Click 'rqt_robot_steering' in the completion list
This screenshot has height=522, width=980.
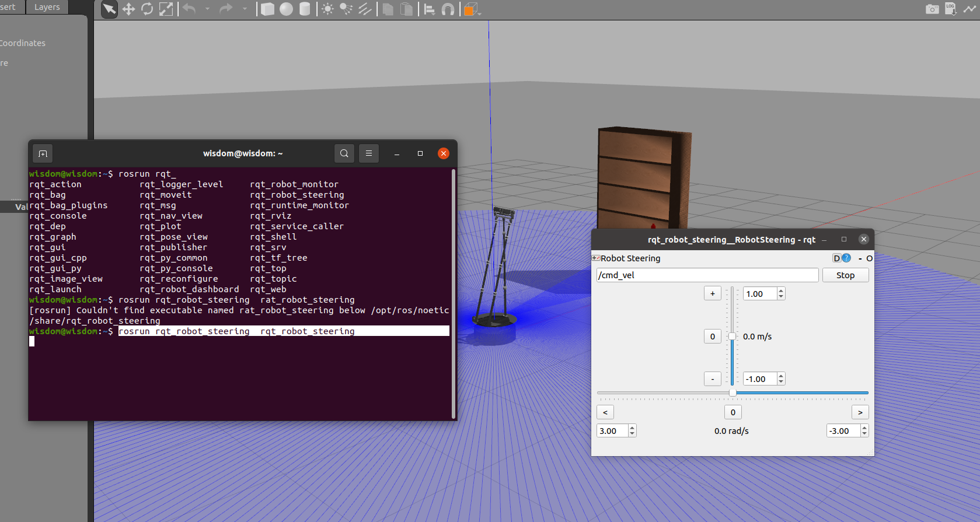pos(297,195)
